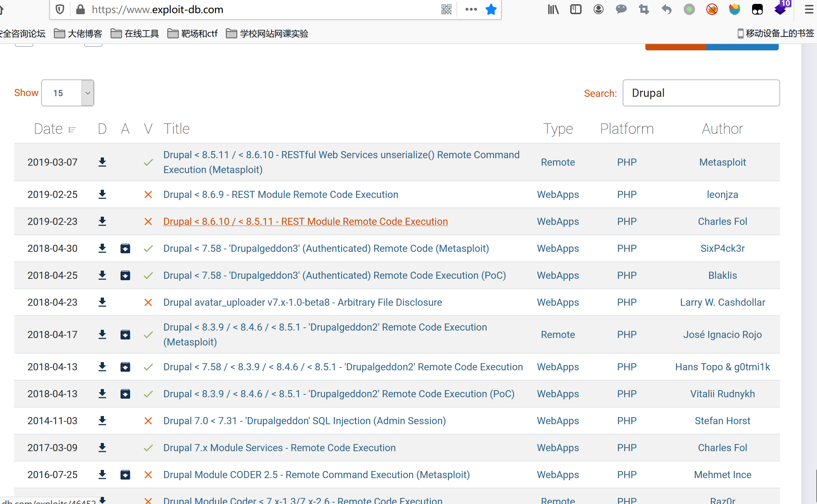Click the Type column header
This screenshot has height=504, width=817.
[558, 129]
